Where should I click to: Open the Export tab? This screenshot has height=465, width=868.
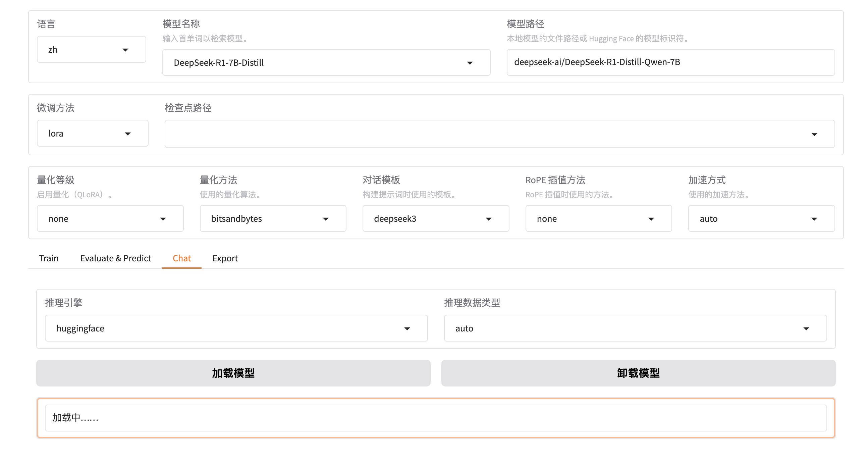coord(225,258)
